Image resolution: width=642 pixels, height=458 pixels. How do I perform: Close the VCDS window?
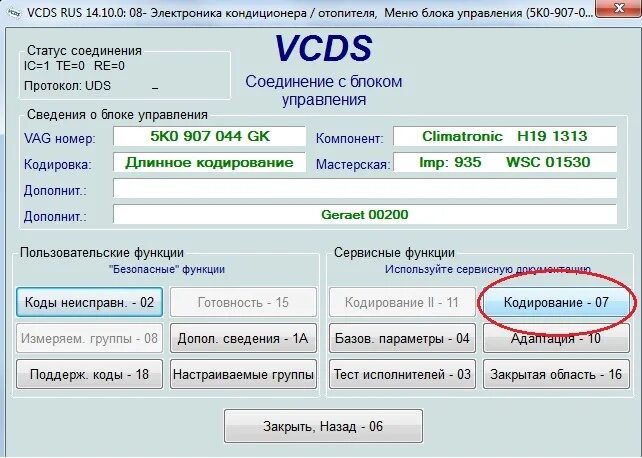click(619, 8)
